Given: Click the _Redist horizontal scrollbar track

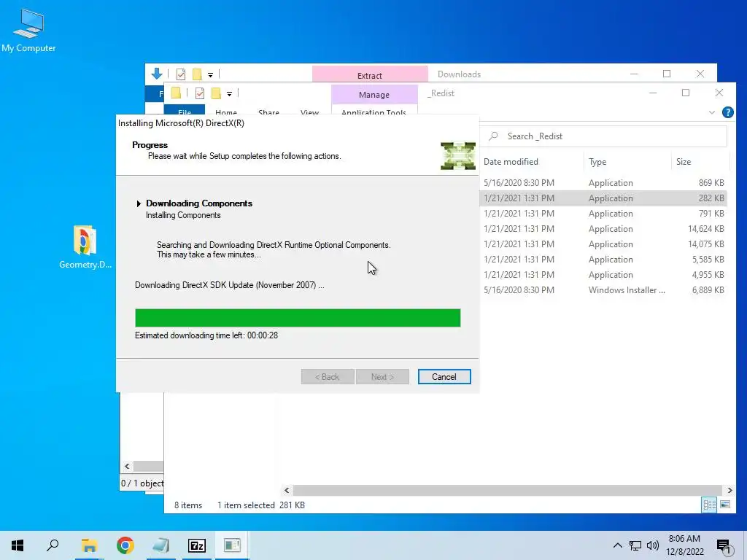Looking at the screenshot, I should (x=508, y=490).
